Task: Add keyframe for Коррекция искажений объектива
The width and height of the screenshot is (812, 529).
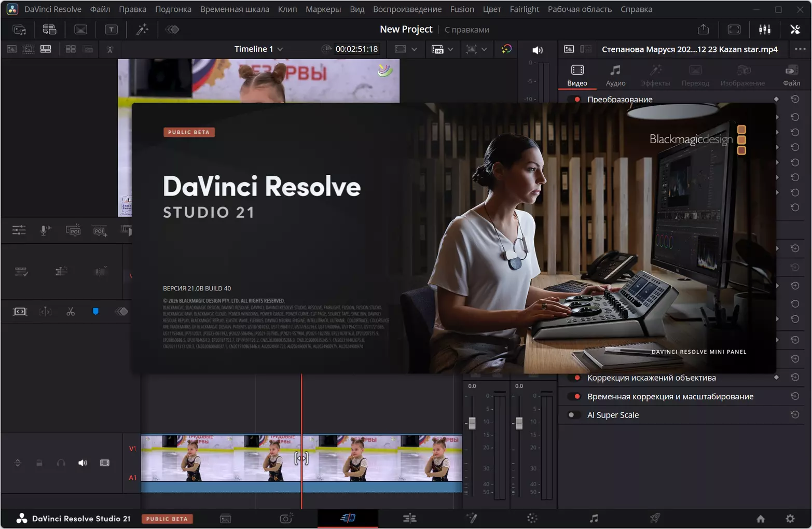Action: (x=776, y=378)
